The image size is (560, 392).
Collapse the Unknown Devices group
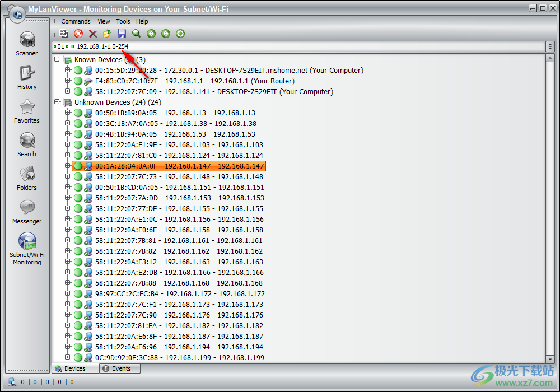[57, 102]
